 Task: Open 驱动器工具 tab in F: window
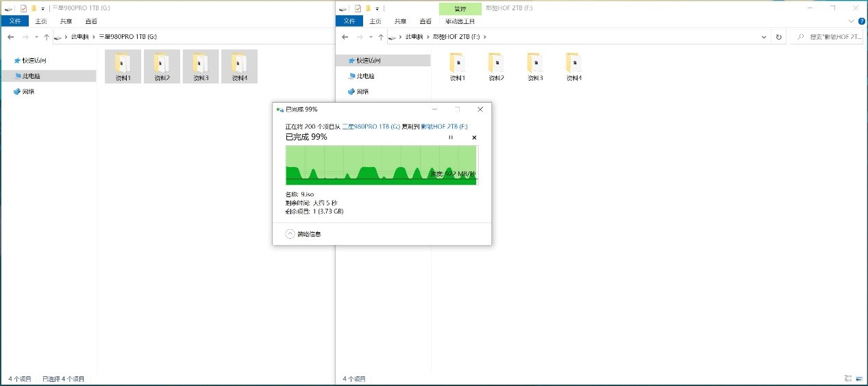coord(458,21)
